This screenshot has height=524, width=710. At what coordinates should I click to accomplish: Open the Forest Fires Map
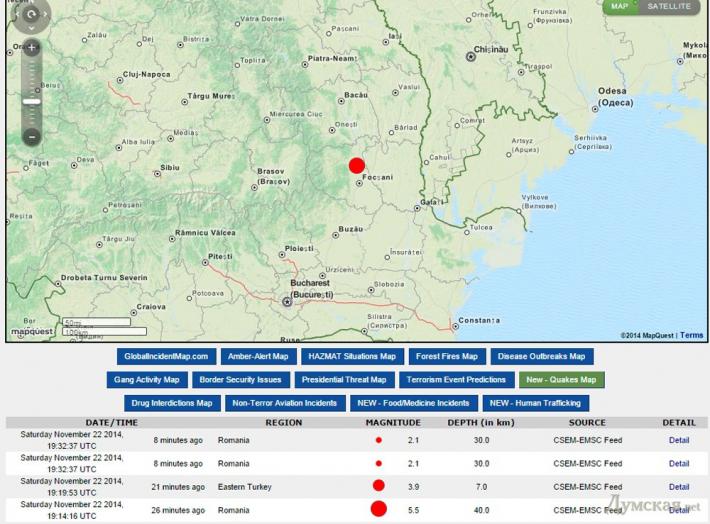447,356
